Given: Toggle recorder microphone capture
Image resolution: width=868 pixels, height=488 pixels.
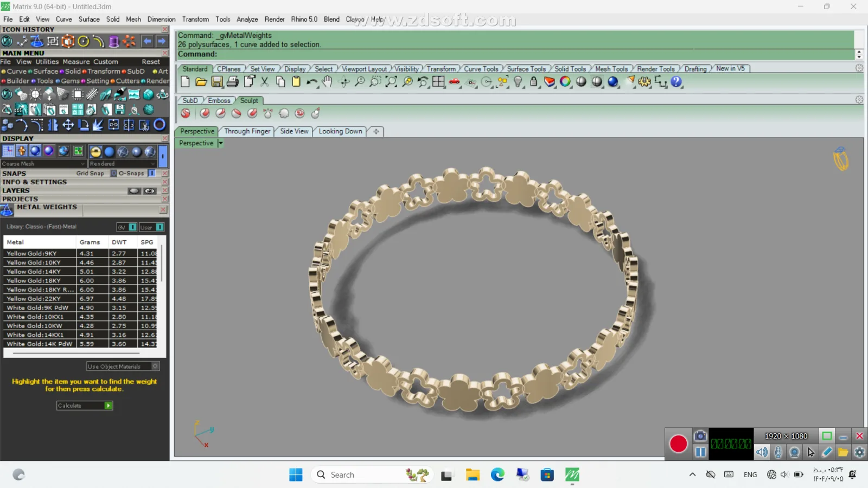Looking at the screenshot, I should point(778,452).
